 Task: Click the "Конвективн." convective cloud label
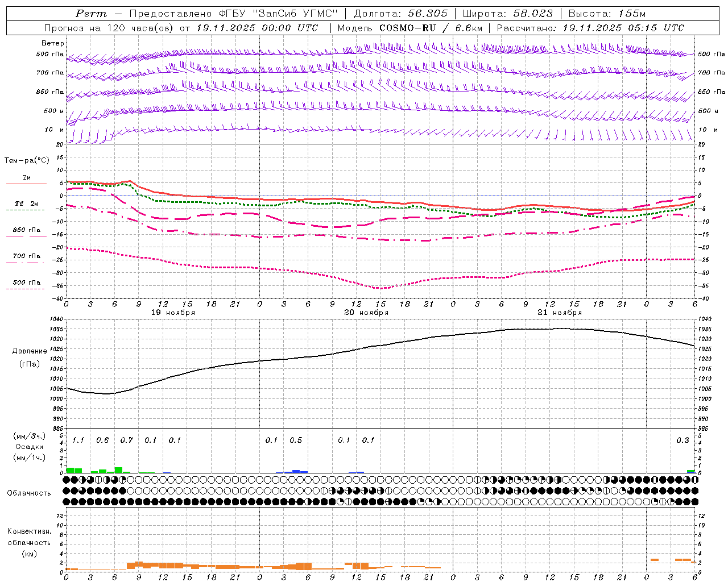tap(29, 531)
